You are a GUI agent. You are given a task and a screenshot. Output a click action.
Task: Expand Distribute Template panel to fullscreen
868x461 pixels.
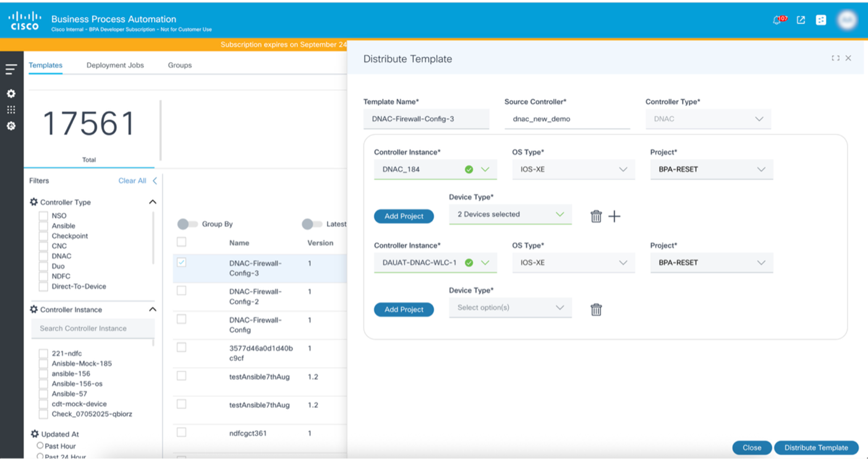pyautogui.click(x=835, y=58)
